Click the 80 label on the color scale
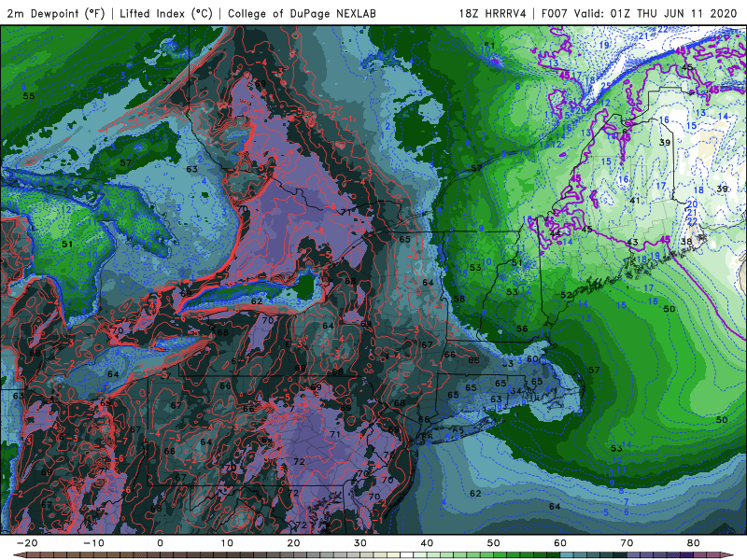The width and height of the screenshot is (747, 560). click(x=694, y=543)
